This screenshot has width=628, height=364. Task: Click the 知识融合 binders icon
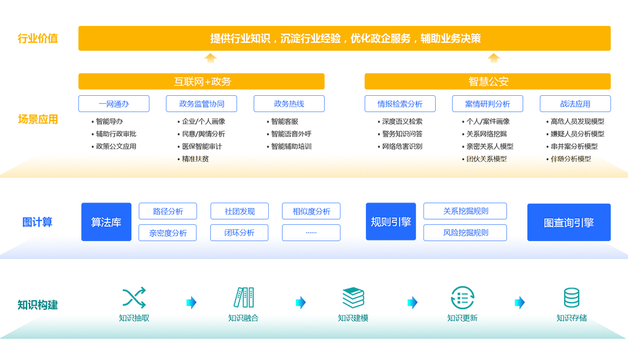243,298
